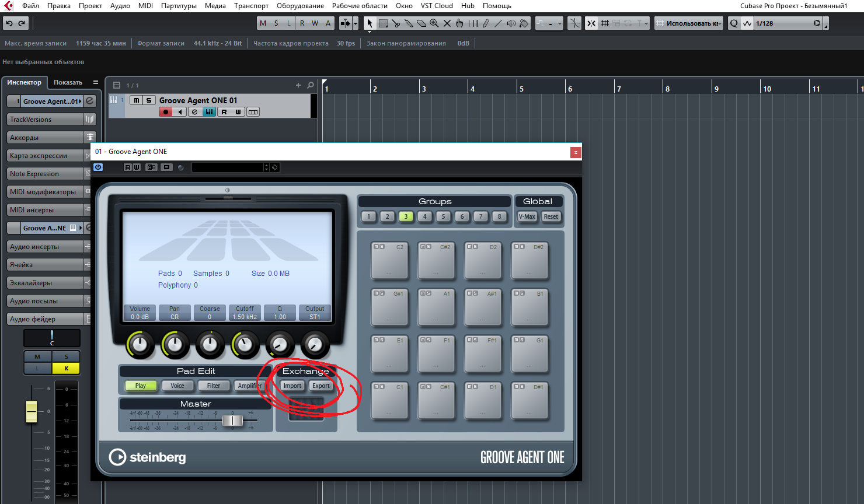The width and height of the screenshot is (864, 504).
Task: Mute the Groove Agent ONE 01 track
Action: [x=136, y=100]
